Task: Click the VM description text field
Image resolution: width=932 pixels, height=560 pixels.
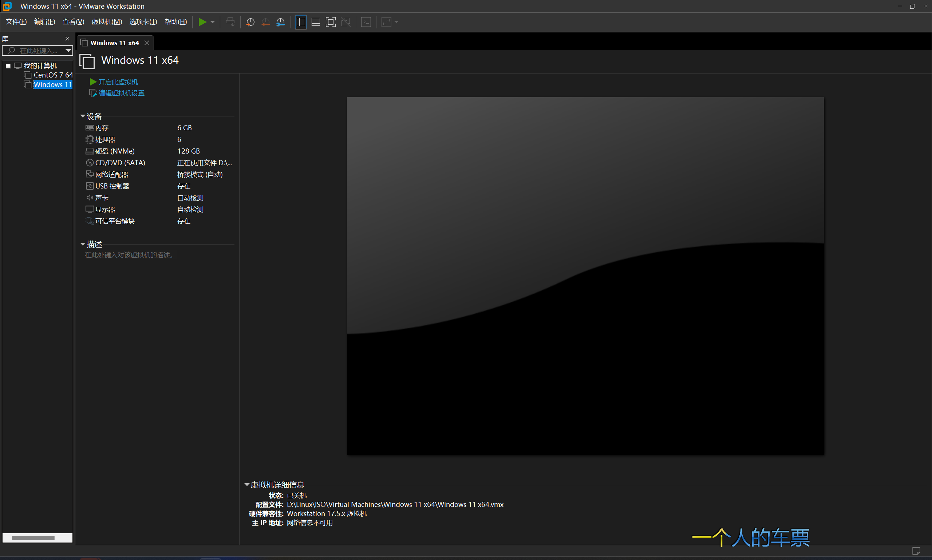Action: tap(129, 255)
